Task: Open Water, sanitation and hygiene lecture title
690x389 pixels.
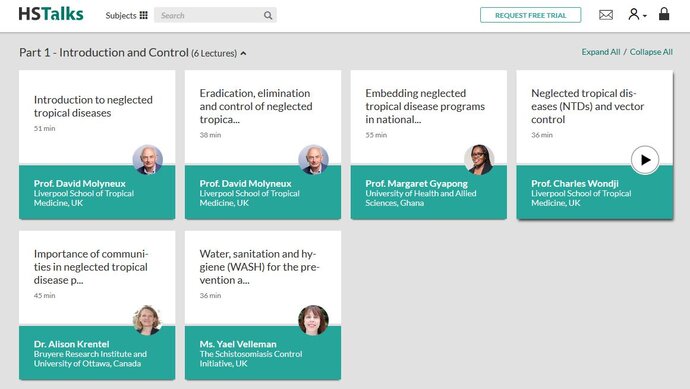Action: (x=259, y=267)
